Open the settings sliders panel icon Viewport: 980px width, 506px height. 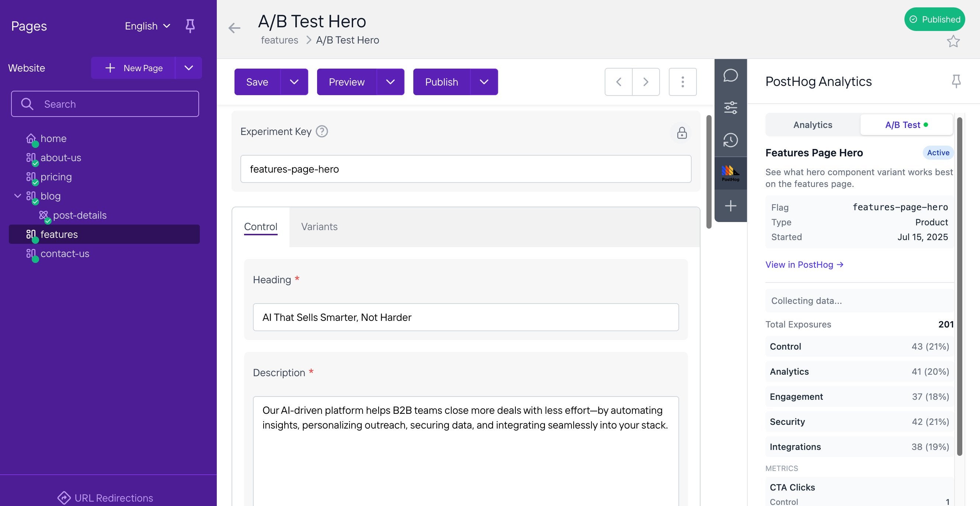point(730,108)
